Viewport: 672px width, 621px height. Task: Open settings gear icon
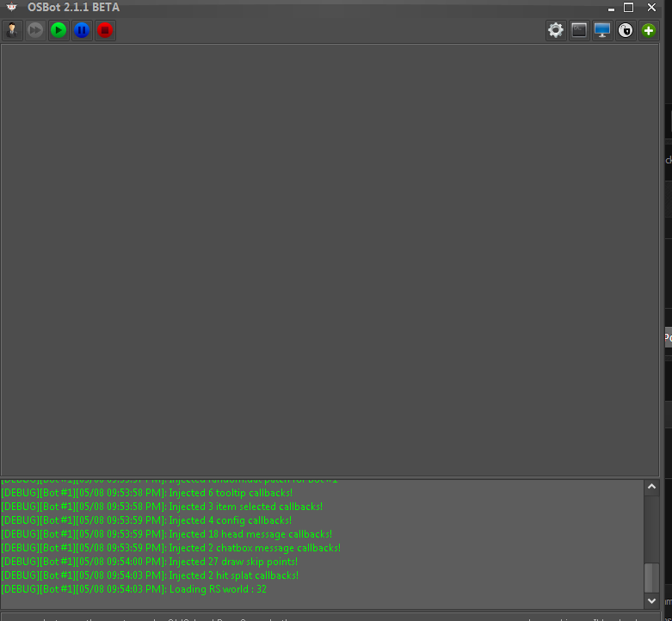click(x=556, y=30)
